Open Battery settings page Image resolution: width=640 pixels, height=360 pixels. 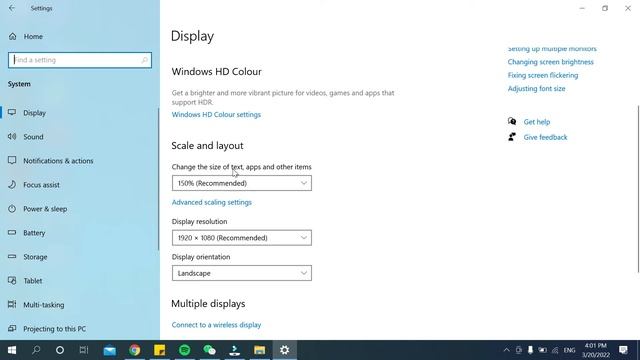coord(34,233)
